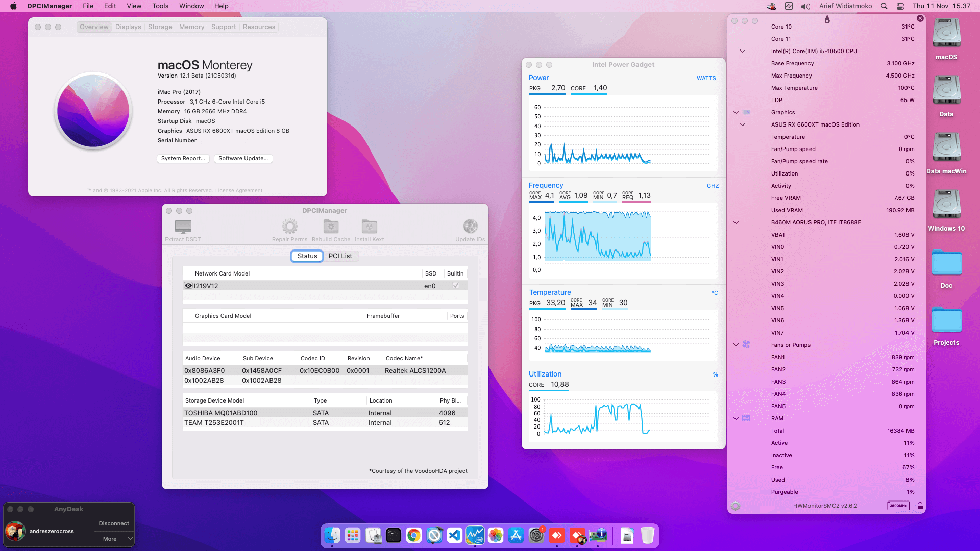Collapse the Intel Core i5-10500 CPU section

click(x=743, y=51)
